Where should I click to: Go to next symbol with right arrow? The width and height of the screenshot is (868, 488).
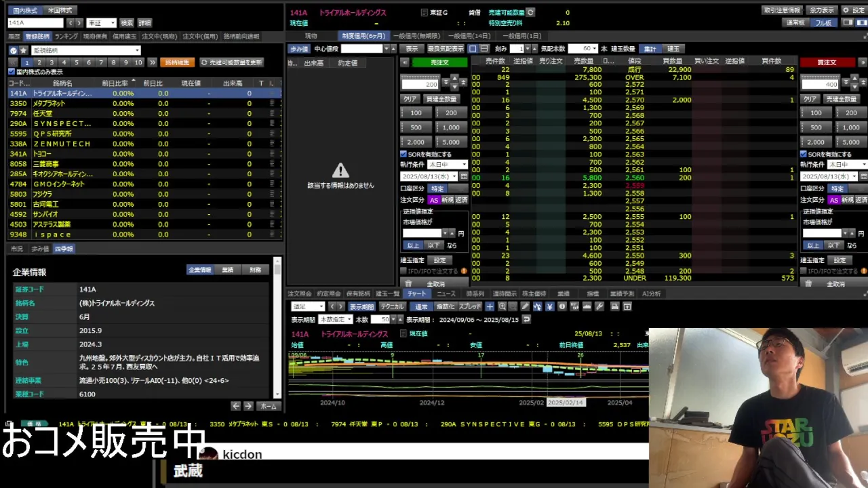[x=80, y=23]
